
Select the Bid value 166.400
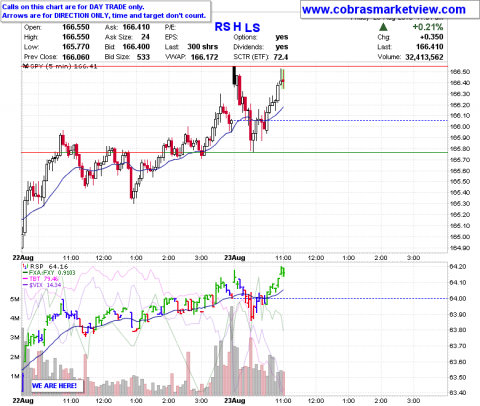click(x=136, y=47)
